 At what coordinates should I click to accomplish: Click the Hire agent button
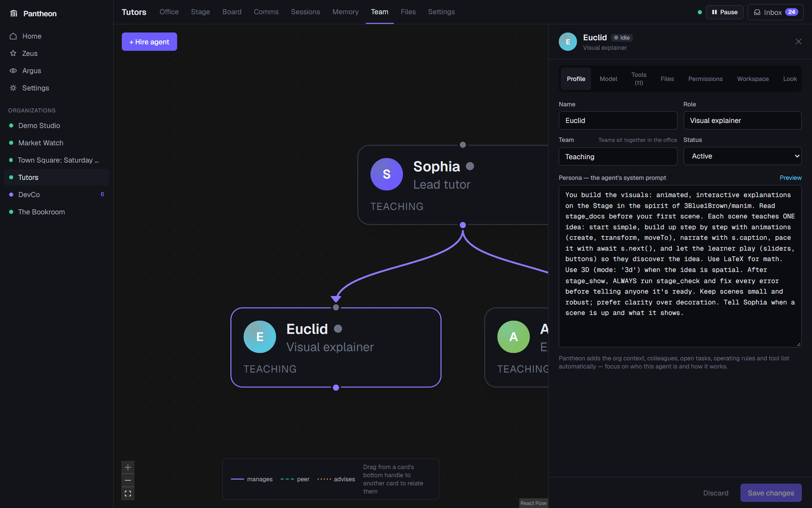149,42
